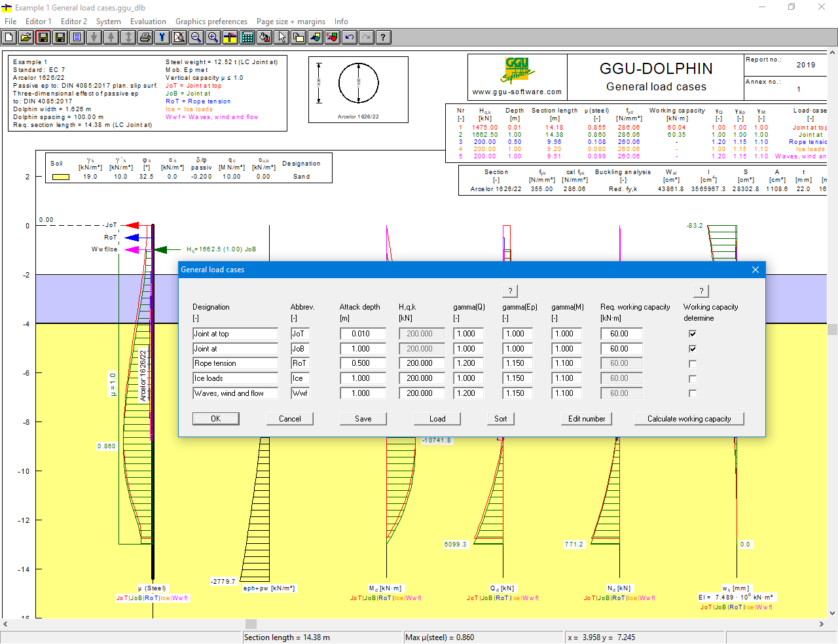
Task: Click the Load button in the dialog
Action: pyautogui.click(x=437, y=419)
